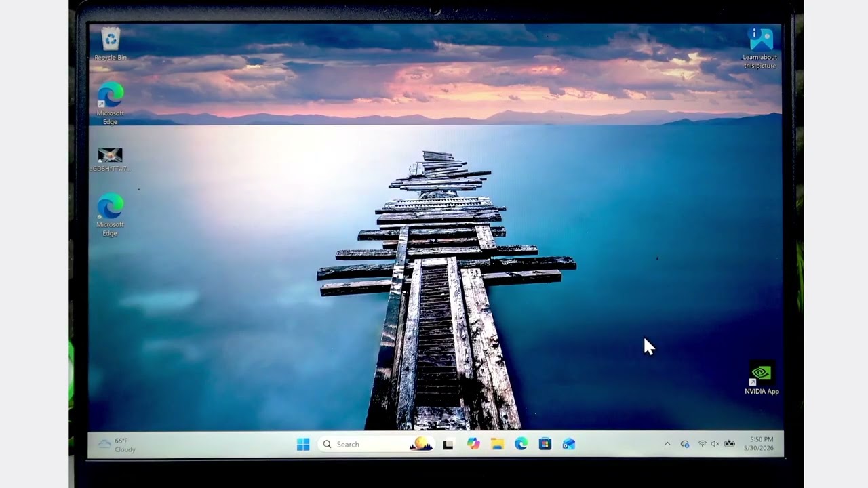Open the clock showing 5:50 PM

758,444
